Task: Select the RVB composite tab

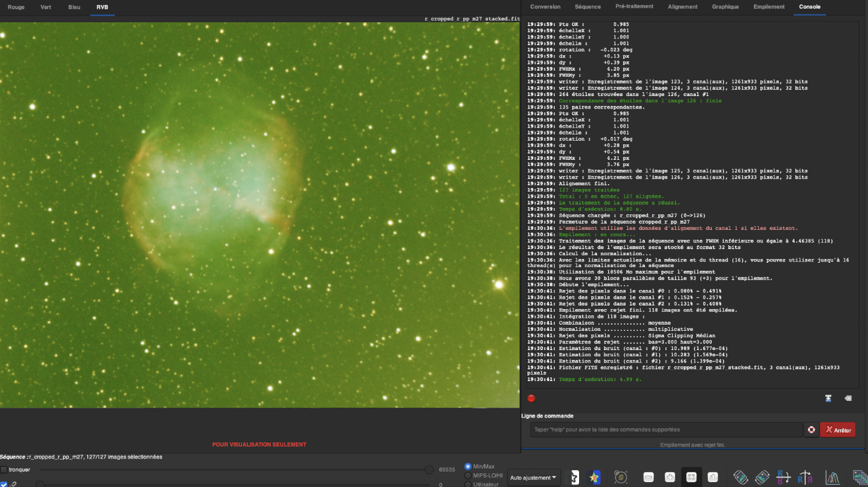Action: [x=102, y=7]
